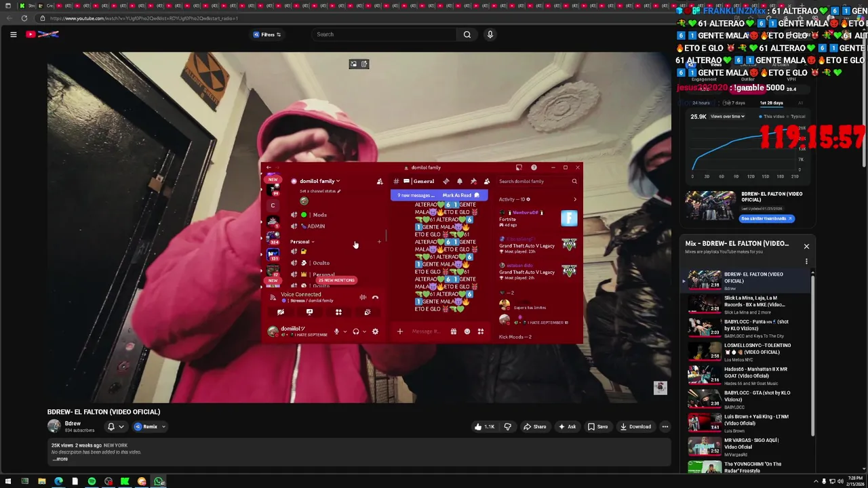Select the 1st 7 days stats tab
Image resolution: width=868 pixels, height=488 pixels.
(734, 103)
